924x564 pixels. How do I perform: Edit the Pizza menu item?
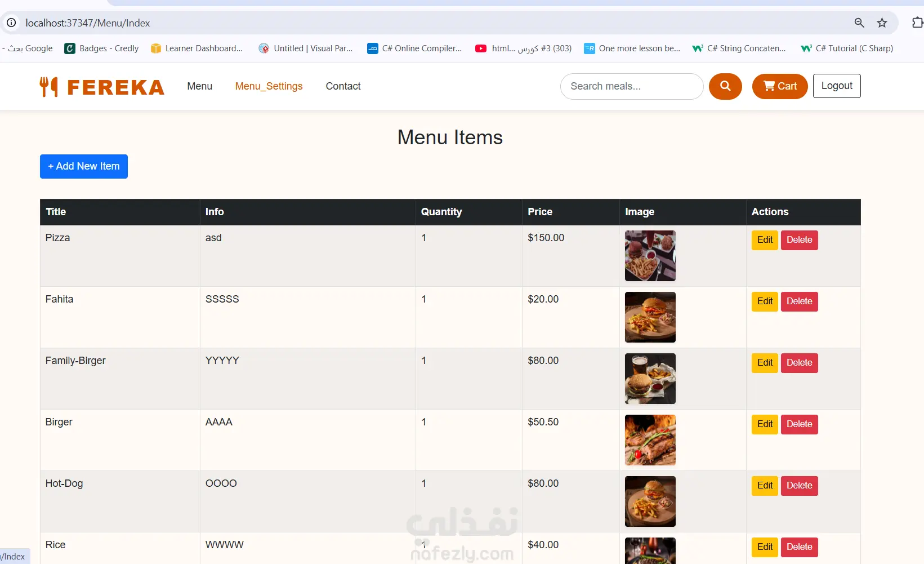(x=765, y=240)
